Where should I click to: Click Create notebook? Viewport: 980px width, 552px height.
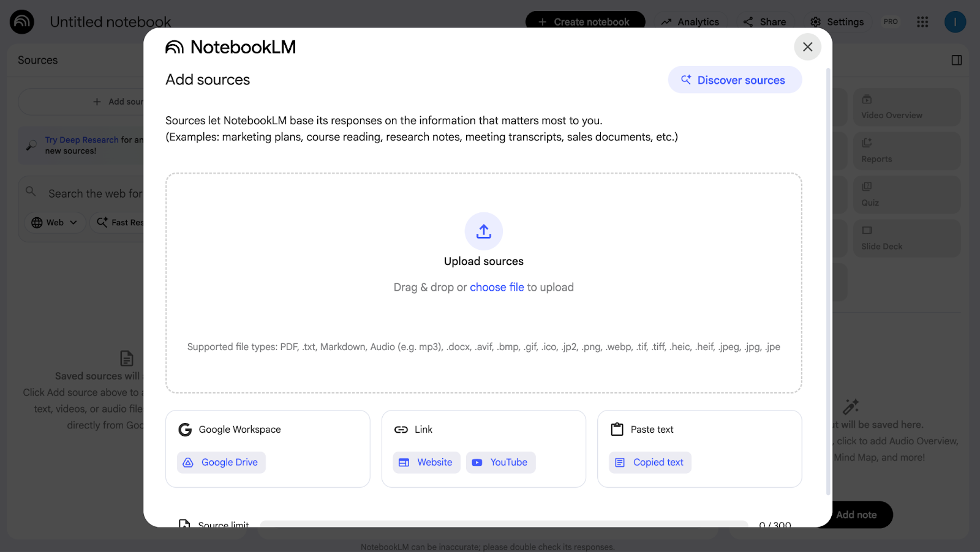point(585,21)
